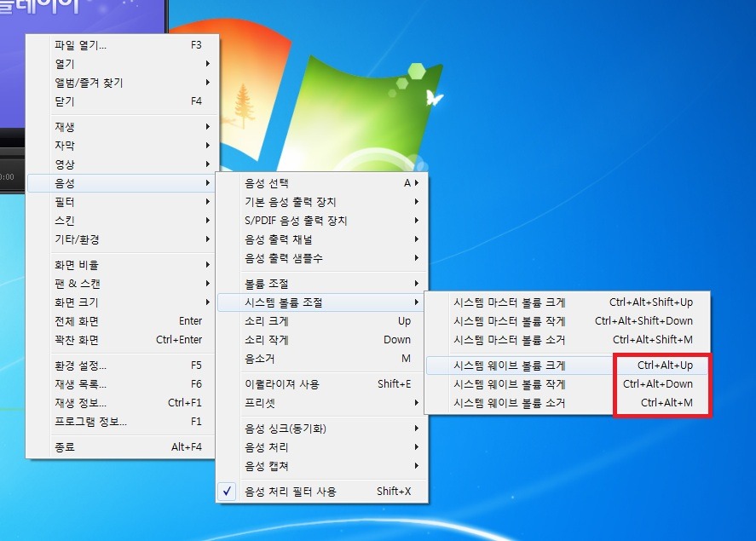Expand 기본 음성 출력 장치 submenu
The width and height of the screenshot is (756, 541).
[x=321, y=202]
